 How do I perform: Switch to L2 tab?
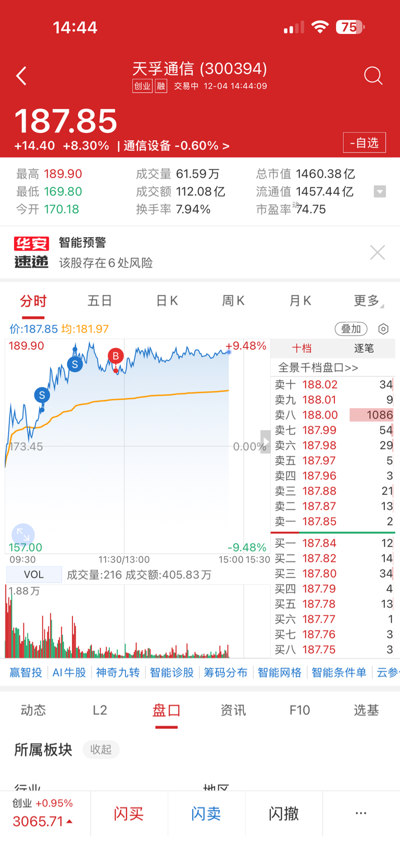click(x=100, y=710)
